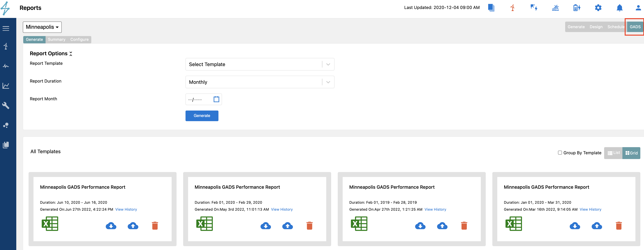Click the blue Generate button
This screenshot has width=644, height=250.
click(202, 116)
